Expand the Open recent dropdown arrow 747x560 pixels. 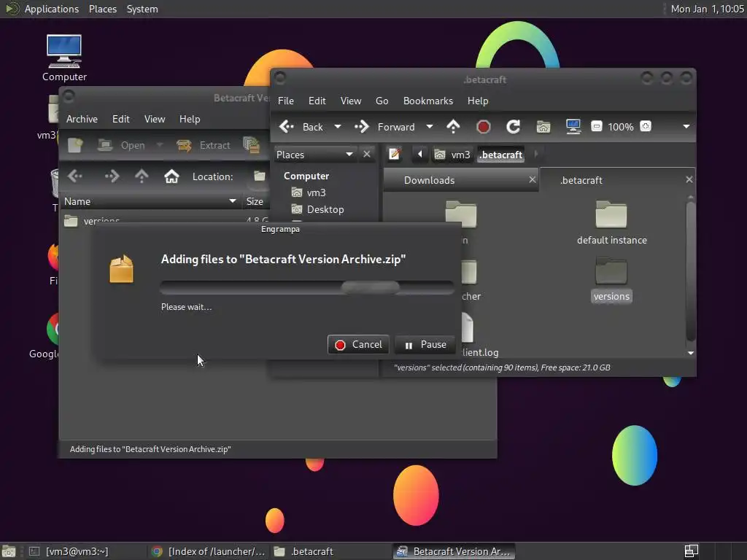point(160,145)
